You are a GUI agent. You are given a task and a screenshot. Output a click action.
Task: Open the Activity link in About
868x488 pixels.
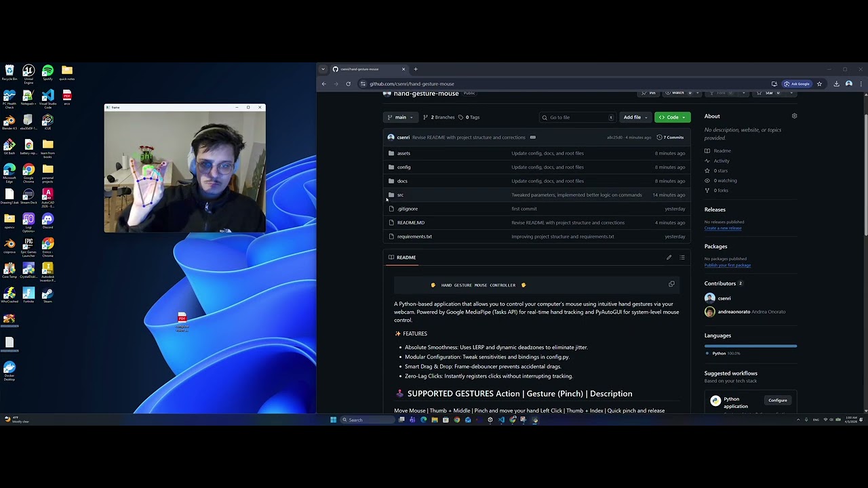pos(717,161)
